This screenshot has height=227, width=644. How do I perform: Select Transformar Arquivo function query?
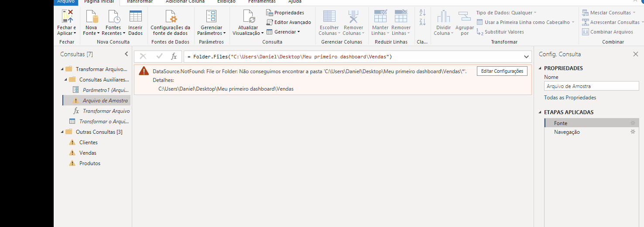(100, 111)
